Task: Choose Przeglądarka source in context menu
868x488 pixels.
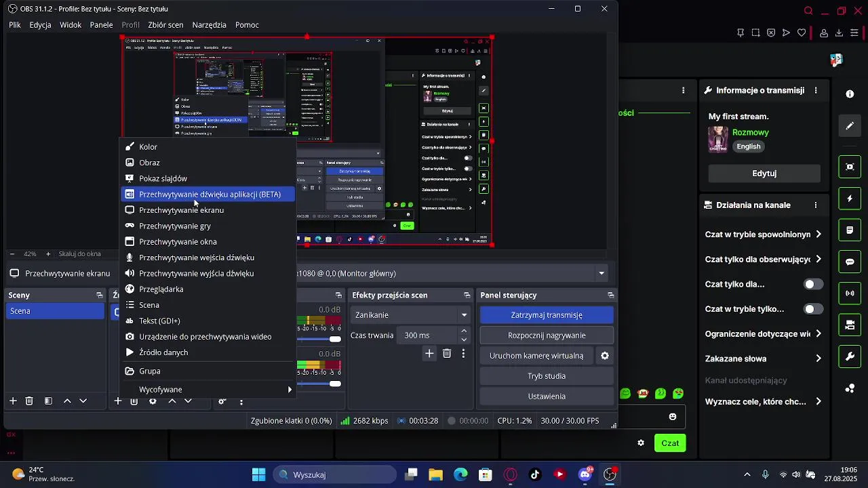Action: tap(208, 289)
